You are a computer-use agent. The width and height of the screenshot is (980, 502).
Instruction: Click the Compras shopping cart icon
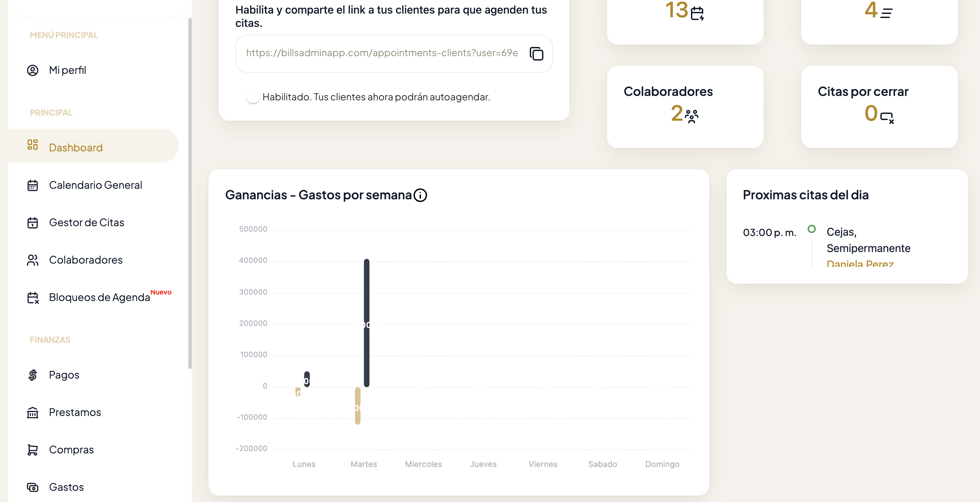point(33,450)
